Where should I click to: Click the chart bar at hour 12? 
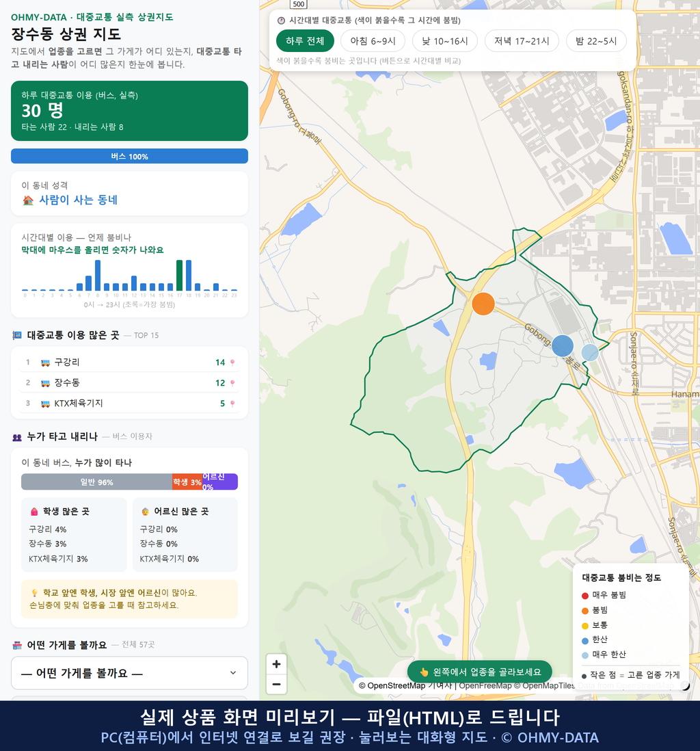(134, 283)
